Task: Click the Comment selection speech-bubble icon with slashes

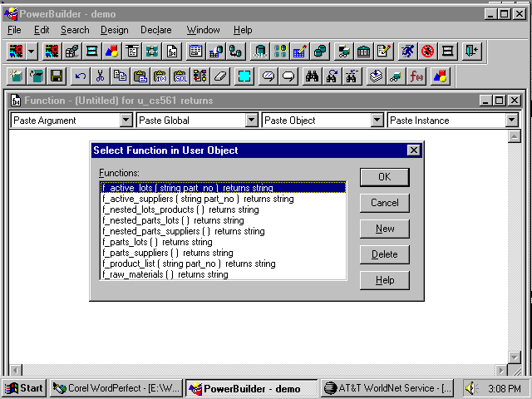Action: (x=268, y=76)
